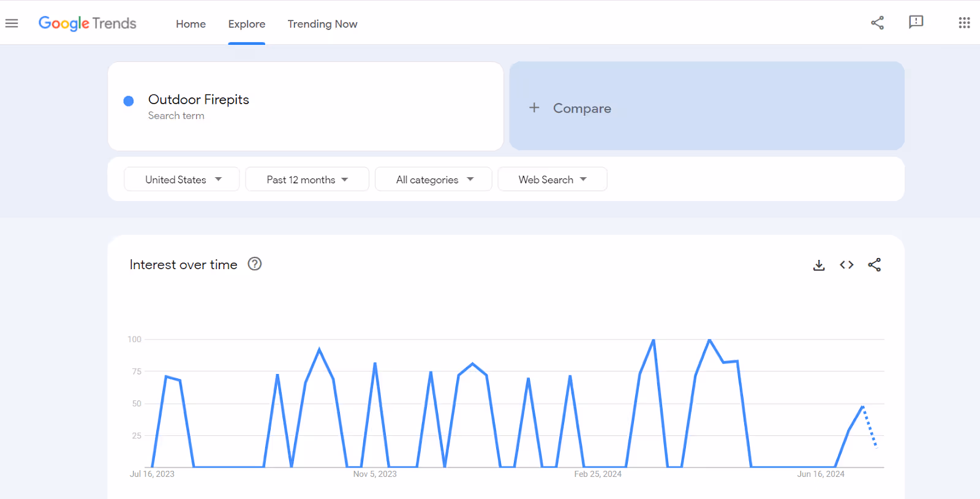980x499 pixels.
Task: Select the Explore tab
Action: [x=247, y=24]
